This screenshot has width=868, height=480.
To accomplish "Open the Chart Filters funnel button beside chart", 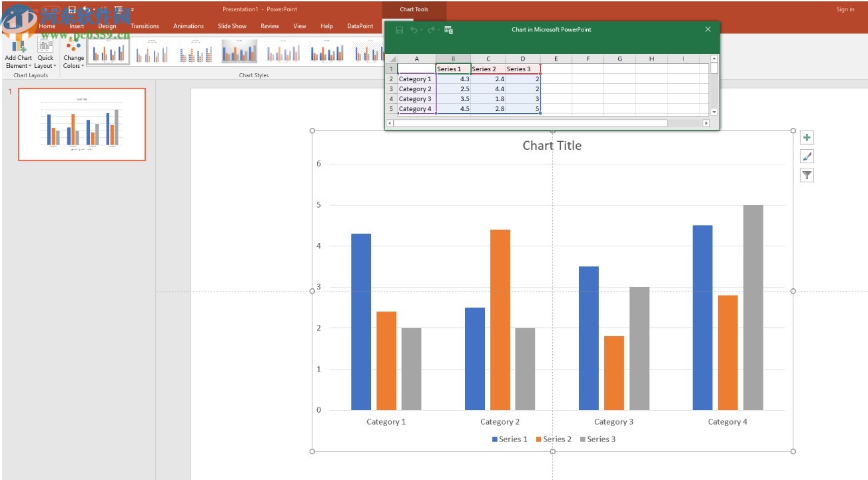I will [x=807, y=175].
